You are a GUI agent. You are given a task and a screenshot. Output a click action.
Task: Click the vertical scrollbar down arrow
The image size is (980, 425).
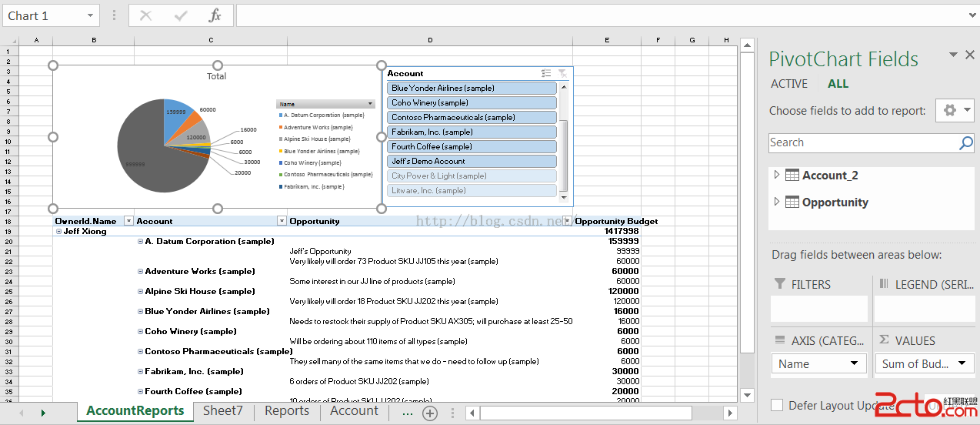click(x=746, y=394)
